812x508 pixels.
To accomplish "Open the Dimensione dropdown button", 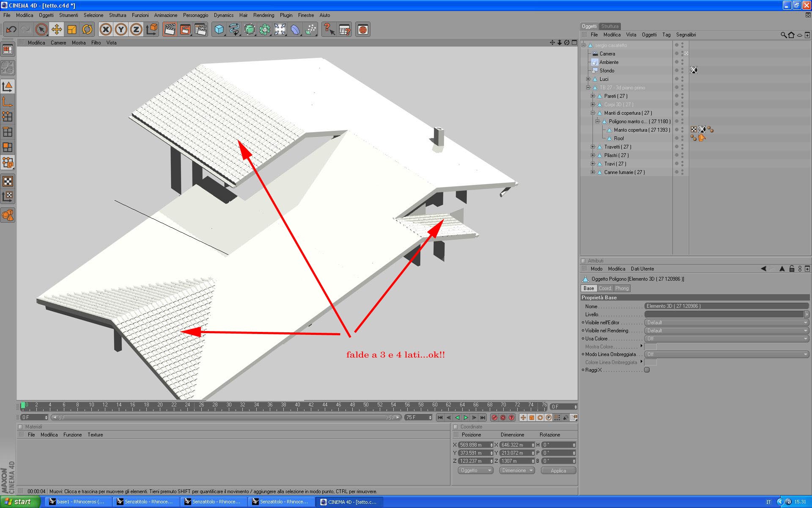I will pos(517,471).
